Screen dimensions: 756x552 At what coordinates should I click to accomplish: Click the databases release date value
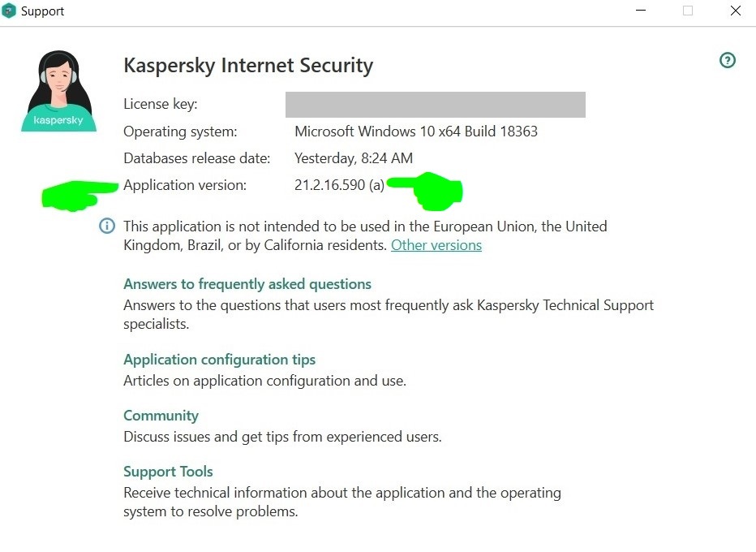point(354,158)
